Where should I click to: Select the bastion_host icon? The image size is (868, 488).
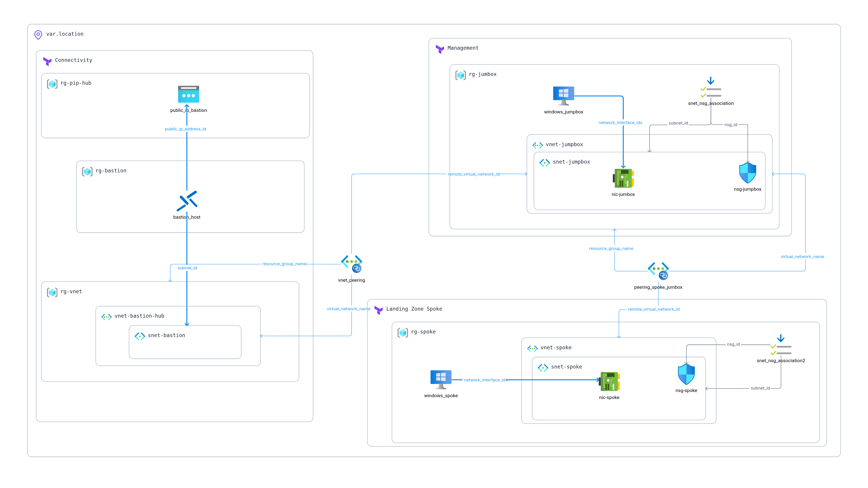[x=187, y=201]
